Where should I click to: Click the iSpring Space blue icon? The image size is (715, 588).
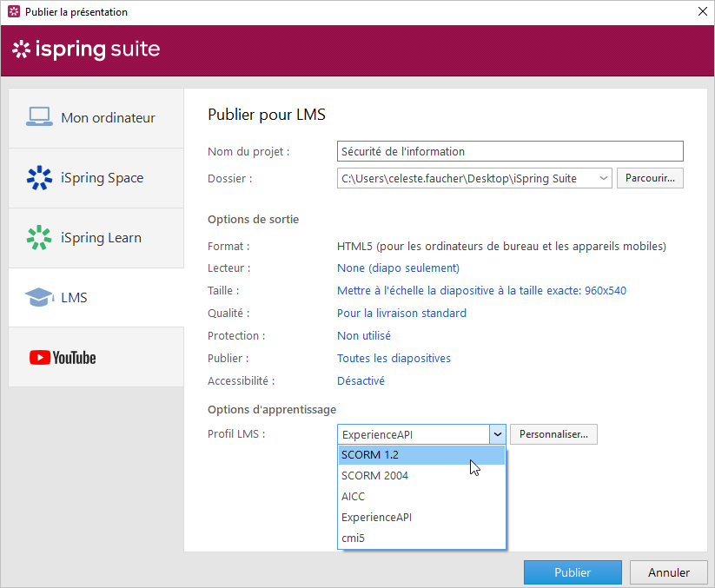[x=39, y=178]
